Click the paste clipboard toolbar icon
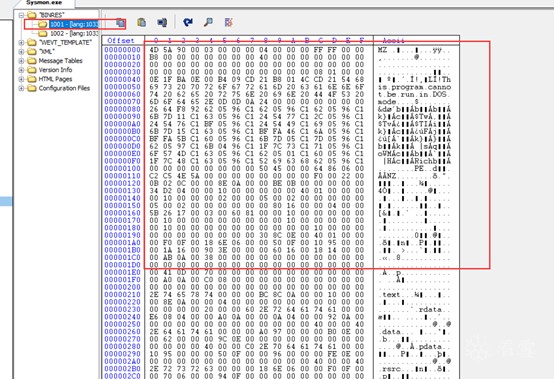 141,23
